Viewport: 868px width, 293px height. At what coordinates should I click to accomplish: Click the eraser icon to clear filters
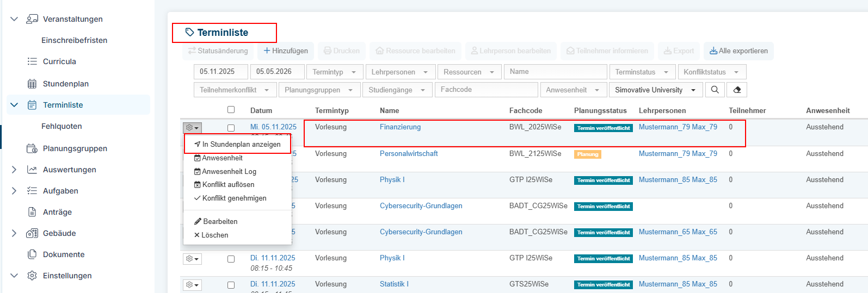(x=737, y=90)
